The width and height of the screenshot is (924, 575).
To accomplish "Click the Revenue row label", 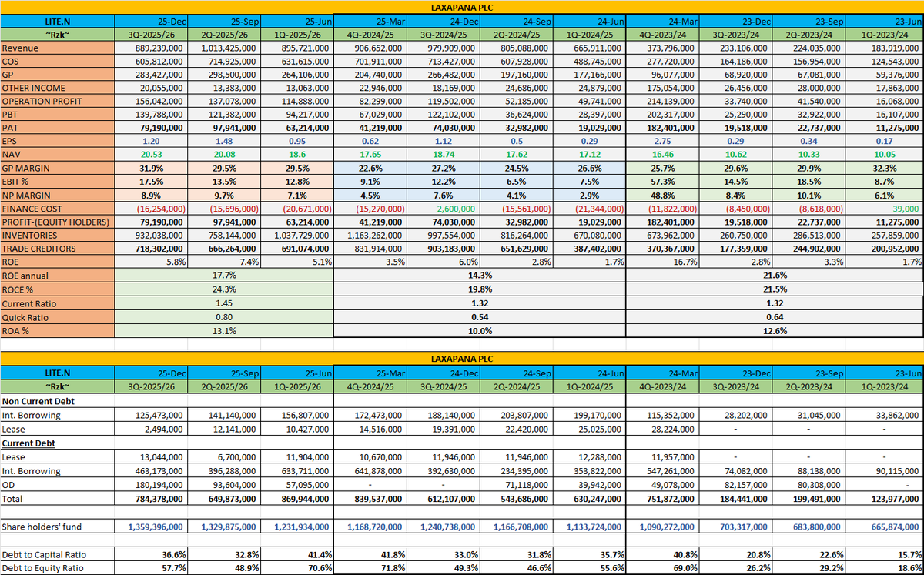I will click(x=58, y=48).
